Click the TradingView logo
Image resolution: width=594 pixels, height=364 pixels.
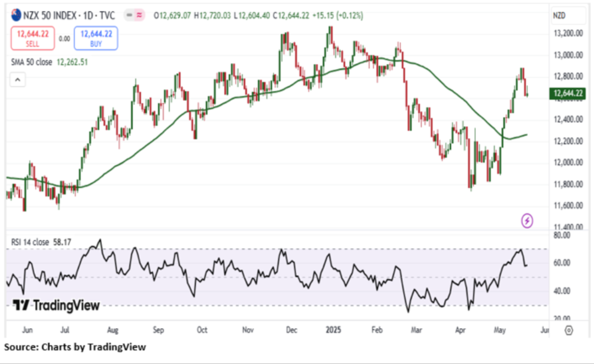(x=56, y=305)
